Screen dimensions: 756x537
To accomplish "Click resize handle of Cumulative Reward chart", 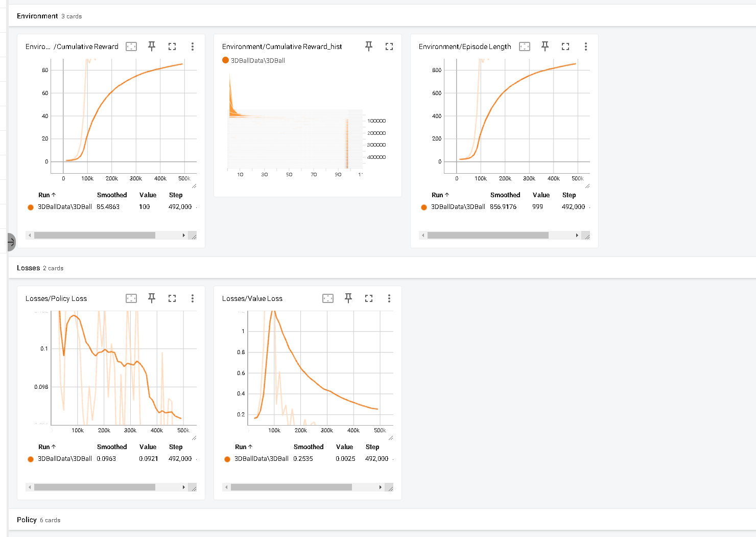I will pyautogui.click(x=194, y=186).
